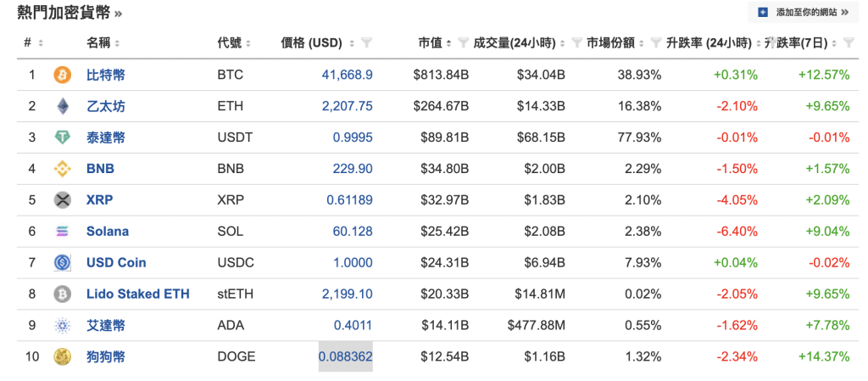The width and height of the screenshot is (868, 381).
Task: Click Ethereum price 2,207.75
Action: tap(347, 106)
